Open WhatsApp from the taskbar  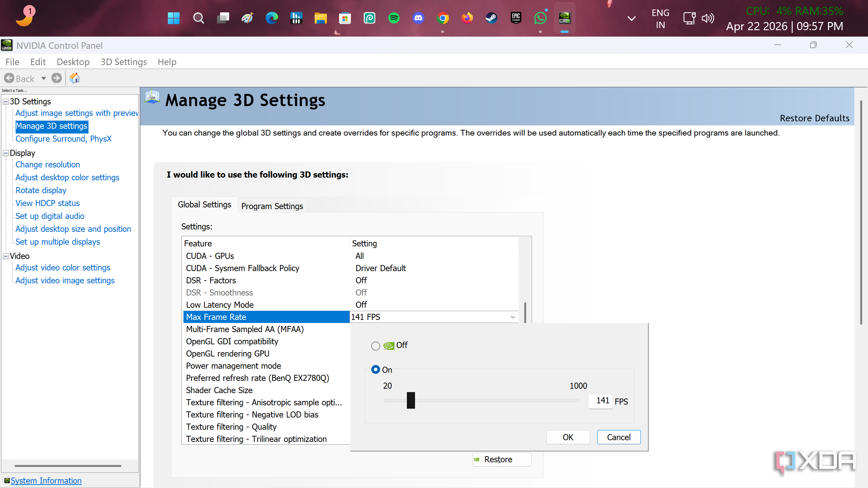(540, 18)
